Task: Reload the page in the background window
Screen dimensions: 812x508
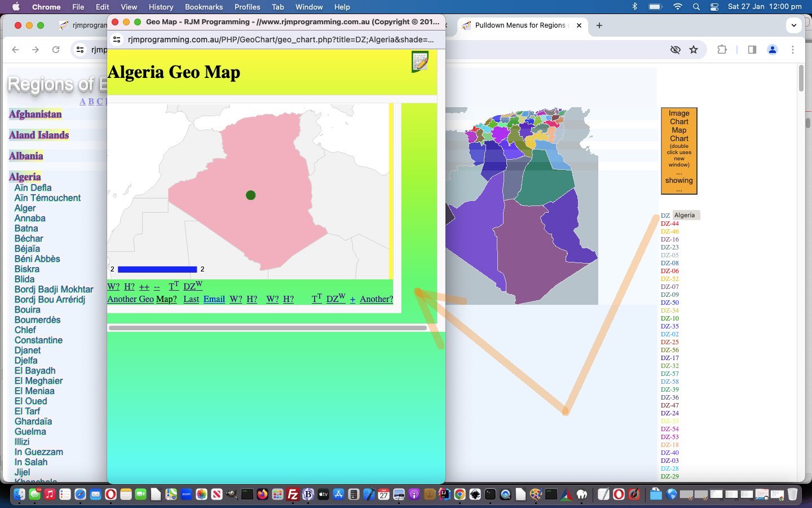Action: (56, 50)
